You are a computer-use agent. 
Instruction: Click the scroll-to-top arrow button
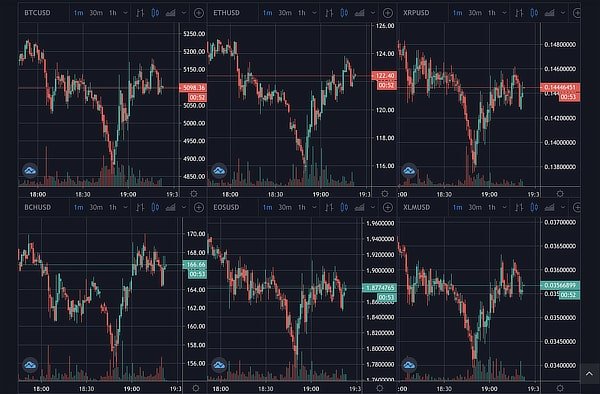point(590,374)
